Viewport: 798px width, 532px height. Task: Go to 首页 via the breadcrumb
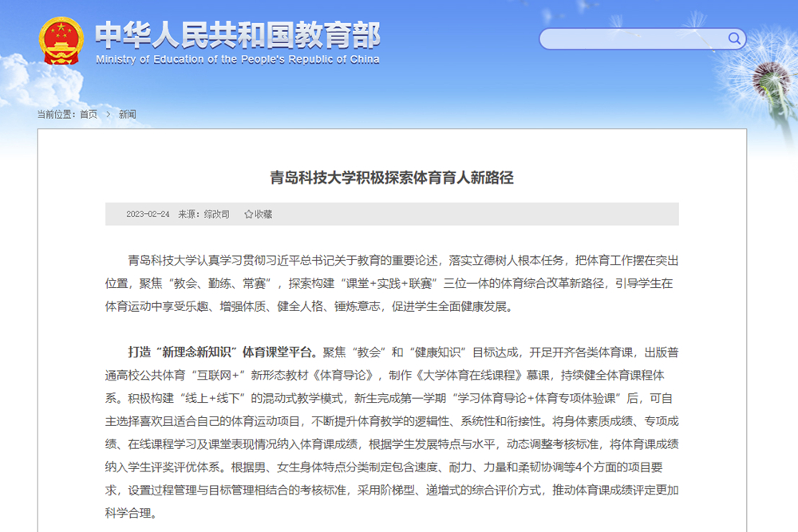(88, 115)
